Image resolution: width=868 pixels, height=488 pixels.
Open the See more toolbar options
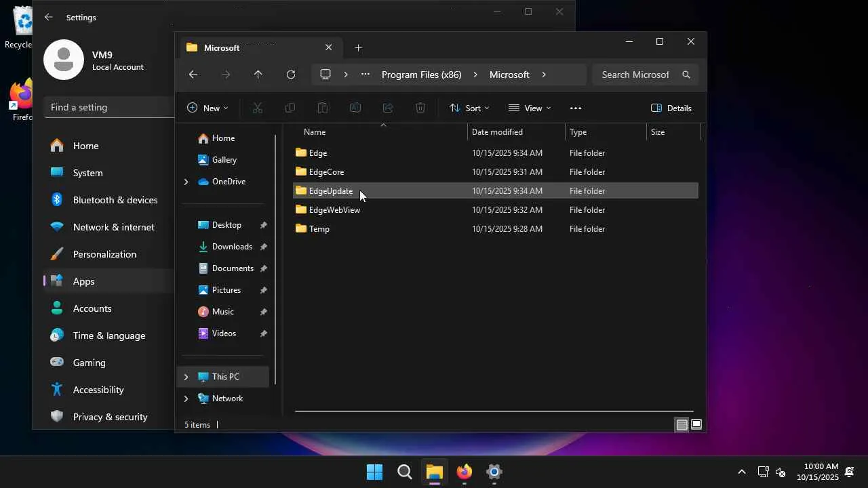[x=576, y=108]
